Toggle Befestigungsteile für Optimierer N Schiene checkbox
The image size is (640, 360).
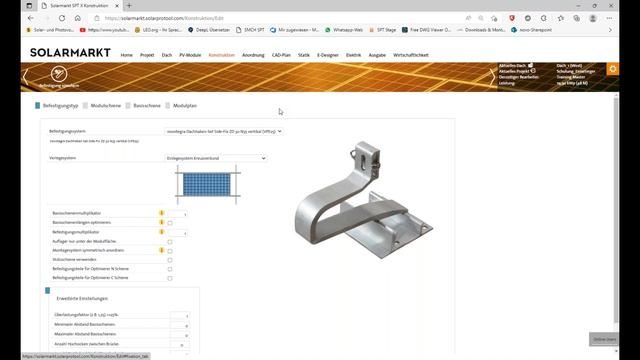coord(170,269)
